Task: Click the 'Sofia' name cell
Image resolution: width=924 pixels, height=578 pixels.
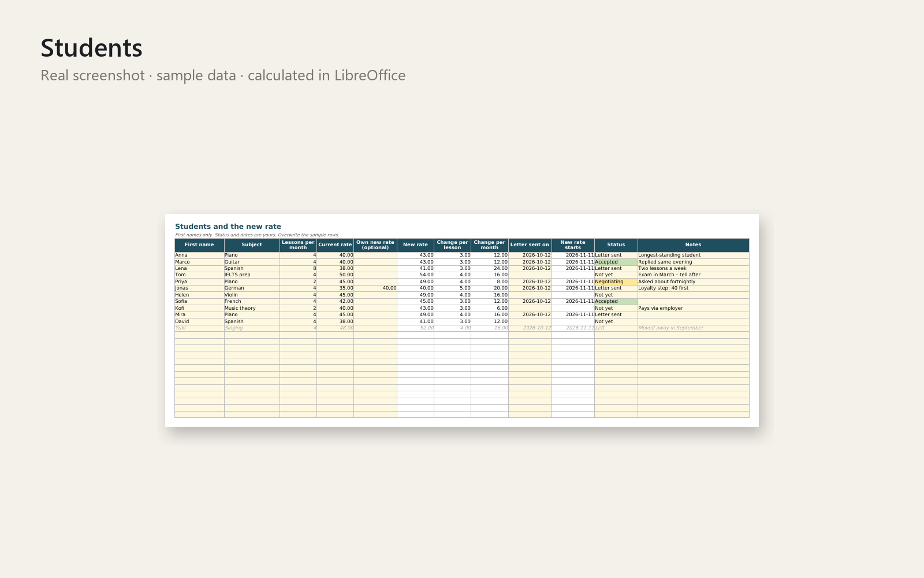Action: (x=199, y=302)
